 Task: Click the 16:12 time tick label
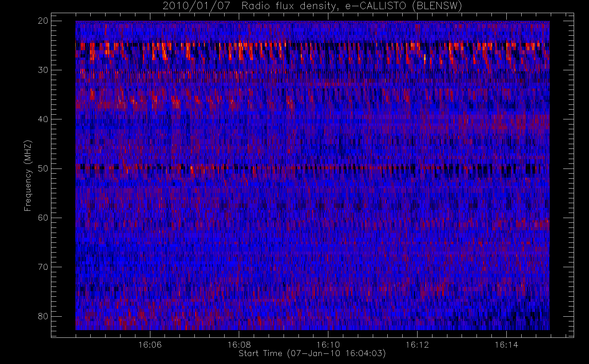pyautogui.click(x=417, y=344)
